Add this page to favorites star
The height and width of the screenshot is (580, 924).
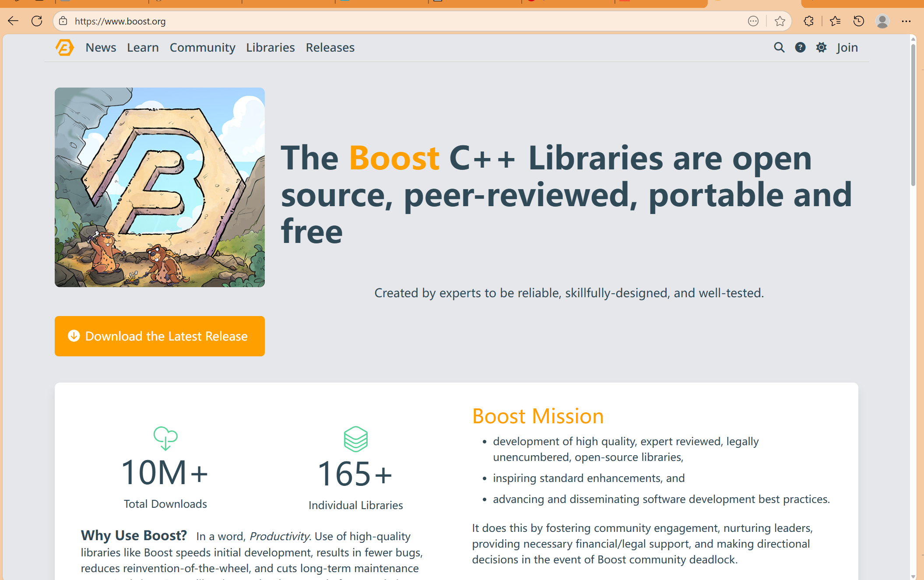(780, 21)
